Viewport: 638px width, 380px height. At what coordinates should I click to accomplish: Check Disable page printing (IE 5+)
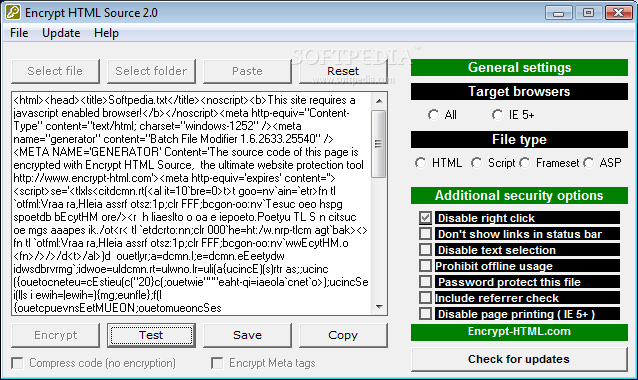(425, 314)
